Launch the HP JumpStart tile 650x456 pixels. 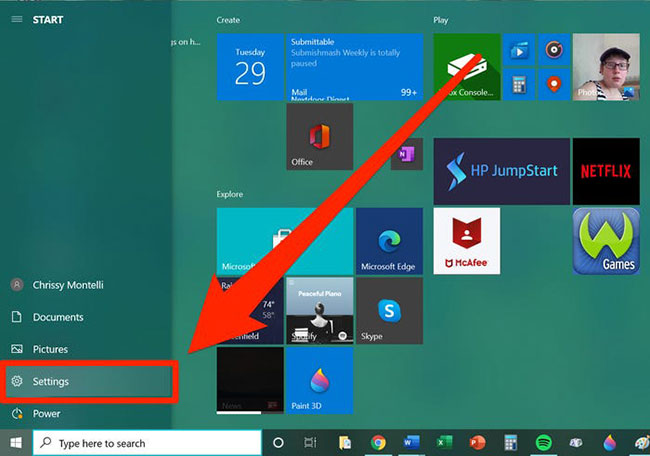(x=502, y=171)
